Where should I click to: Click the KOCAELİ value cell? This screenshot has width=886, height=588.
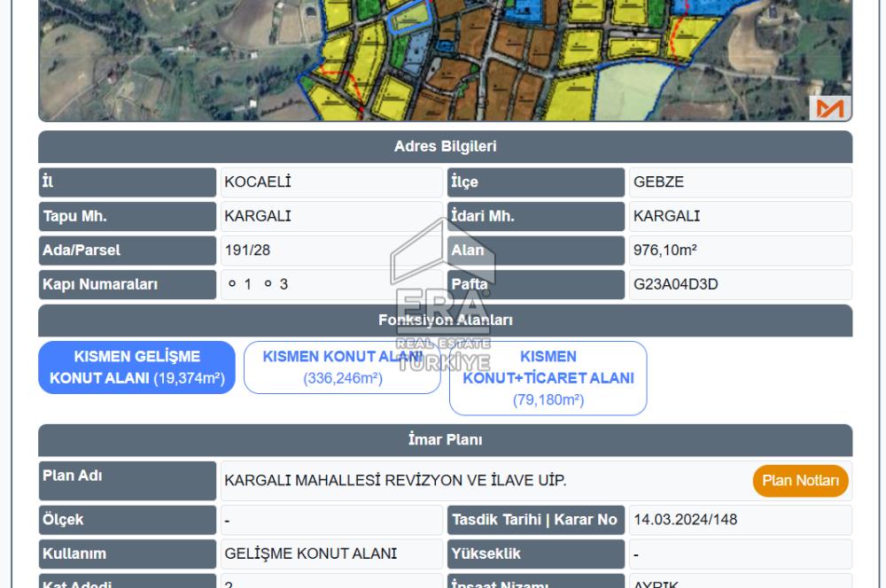coord(331,182)
